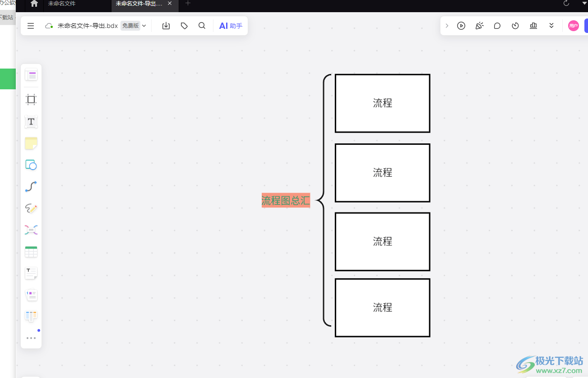The image size is (588, 378).
Task: Select the Frame tool
Action: 31,100
